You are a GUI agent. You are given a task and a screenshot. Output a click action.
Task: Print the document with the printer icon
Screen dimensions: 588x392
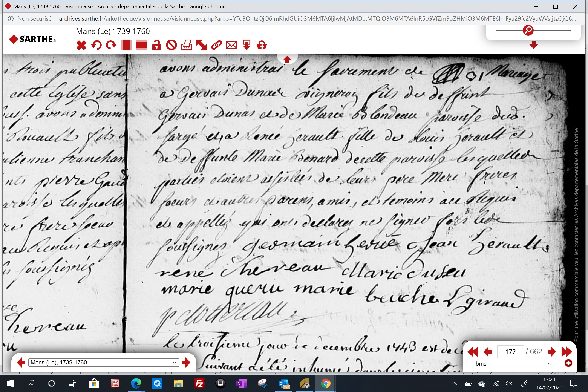click(187, 45)
